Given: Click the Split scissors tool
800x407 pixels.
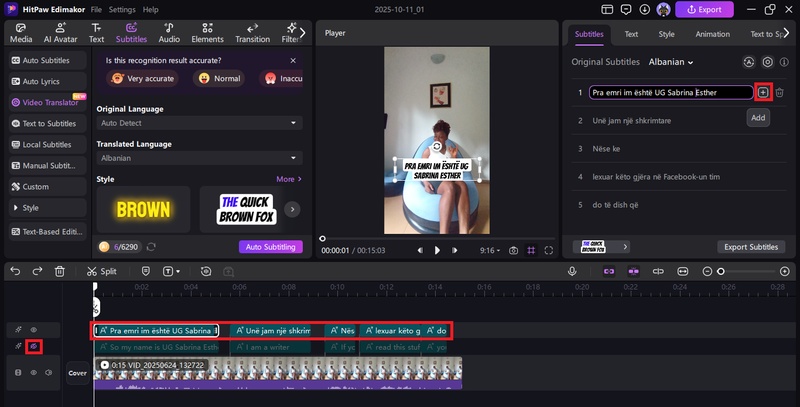Looking at the screenshot, I should [x=102, y=271].
